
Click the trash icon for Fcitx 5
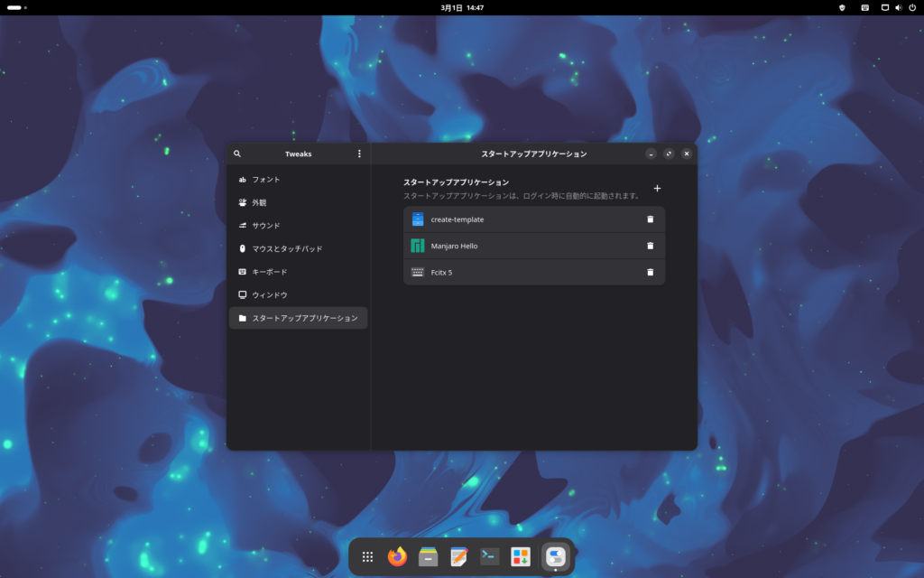[650, 272]
